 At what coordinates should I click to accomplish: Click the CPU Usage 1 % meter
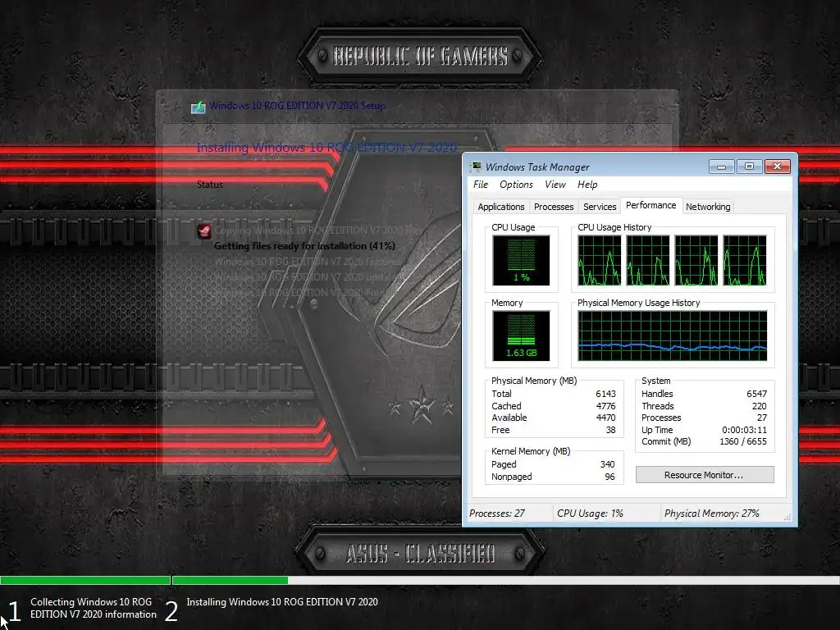coord(521,260)
